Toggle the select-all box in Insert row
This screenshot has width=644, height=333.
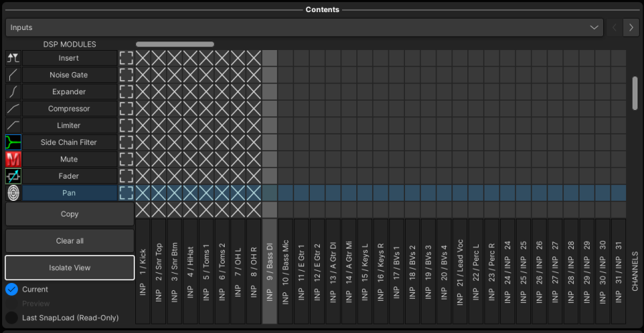(x=127, y=58)
